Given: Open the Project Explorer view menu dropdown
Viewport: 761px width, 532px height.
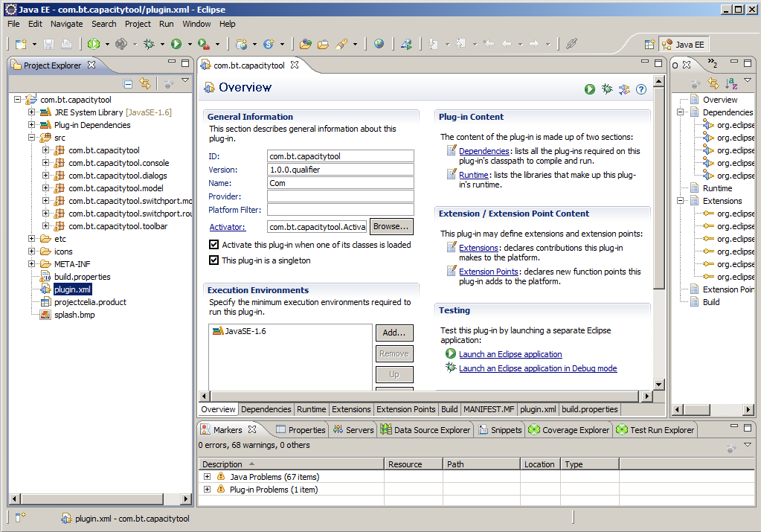Looking at the screenshot, I should (x=185, y=80).
